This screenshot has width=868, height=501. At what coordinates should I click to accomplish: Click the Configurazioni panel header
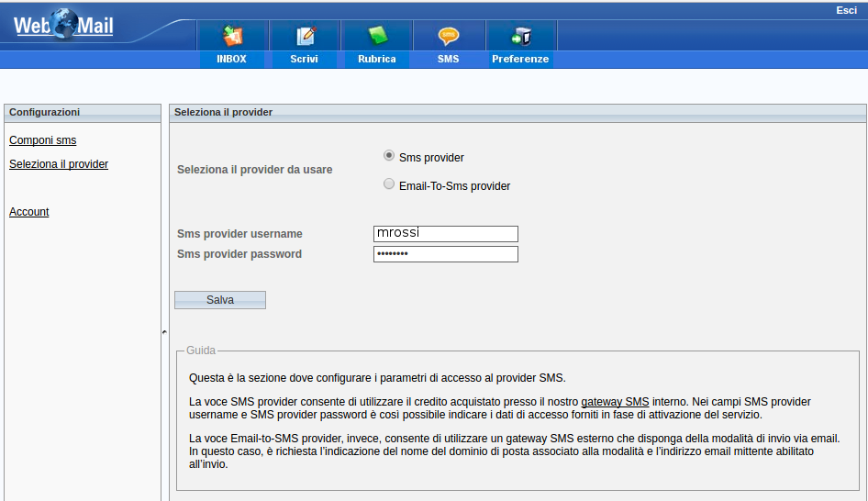click(x=83, y=112)
